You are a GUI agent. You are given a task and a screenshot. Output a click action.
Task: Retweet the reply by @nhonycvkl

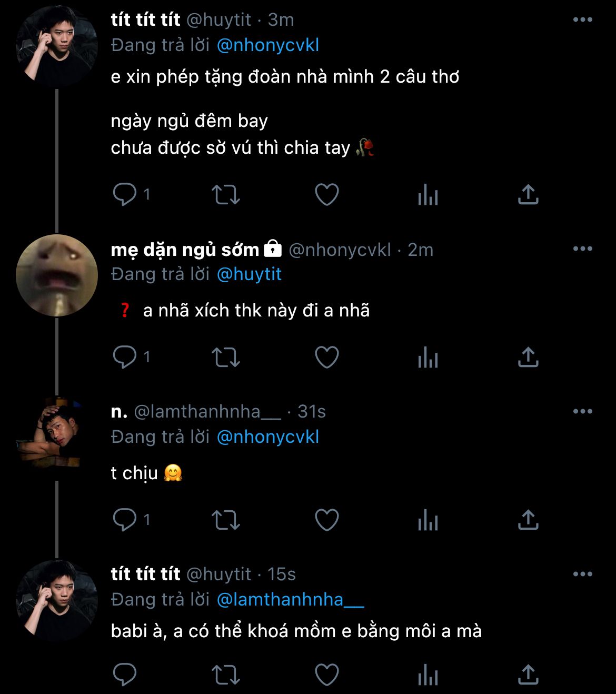point(225,358)
